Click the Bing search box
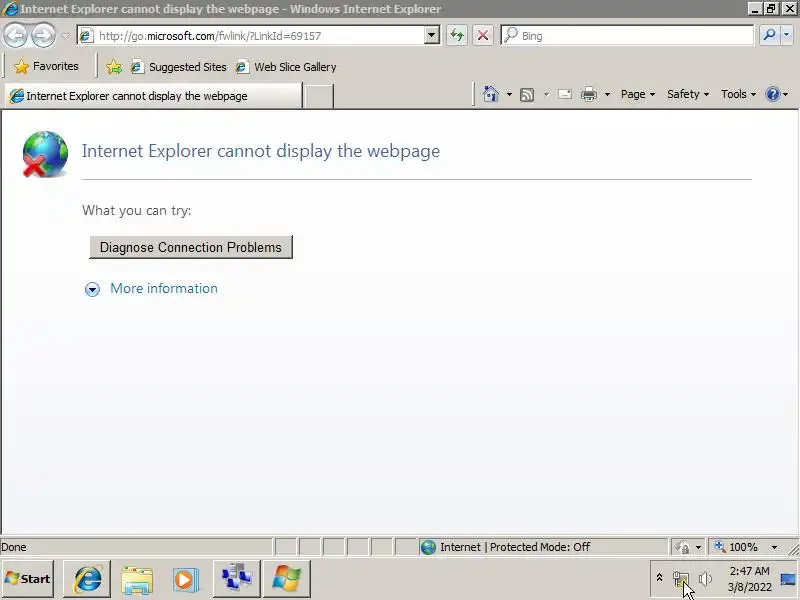800x600 pixels. tap(627, 36)
